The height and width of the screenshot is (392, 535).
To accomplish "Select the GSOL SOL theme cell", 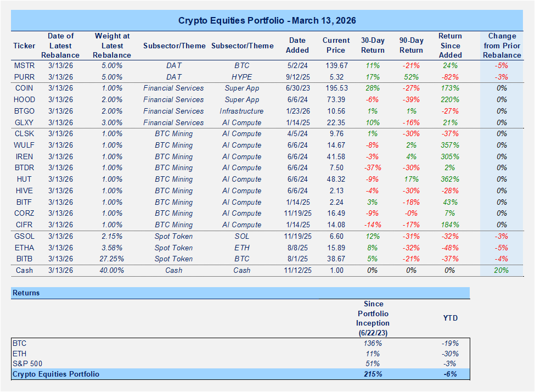I will tap(242, 236).
